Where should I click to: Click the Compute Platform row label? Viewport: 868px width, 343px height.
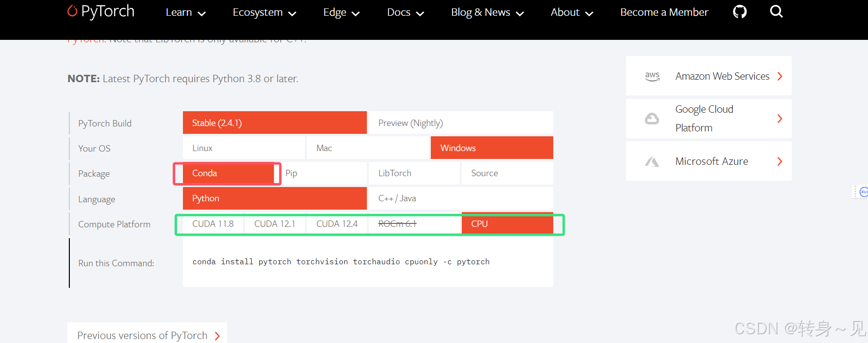coord(114,224)
